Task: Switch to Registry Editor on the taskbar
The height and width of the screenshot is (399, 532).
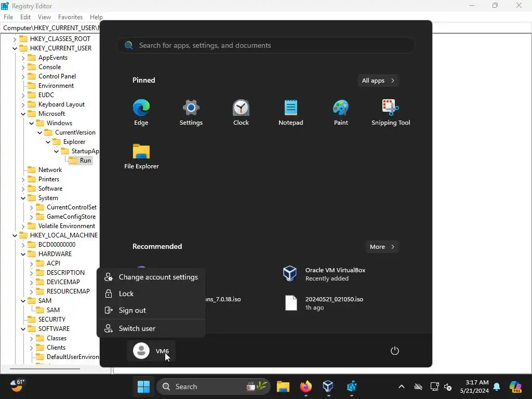Action: coord(352,387)
